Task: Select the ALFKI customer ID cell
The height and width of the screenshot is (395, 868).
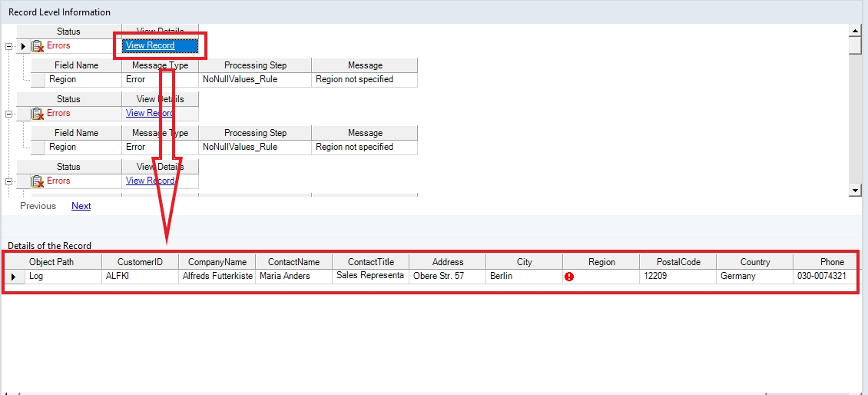Action: pos(140,276)
